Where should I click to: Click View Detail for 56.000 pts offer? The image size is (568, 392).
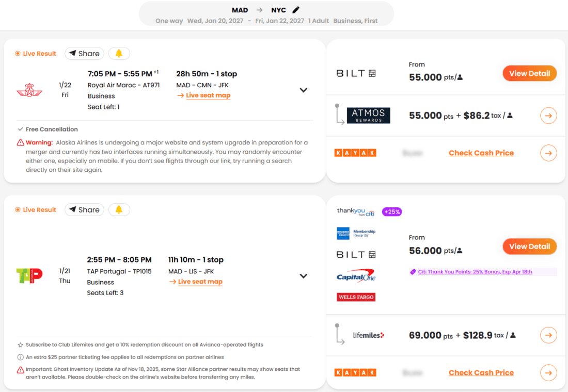point(529,247)
